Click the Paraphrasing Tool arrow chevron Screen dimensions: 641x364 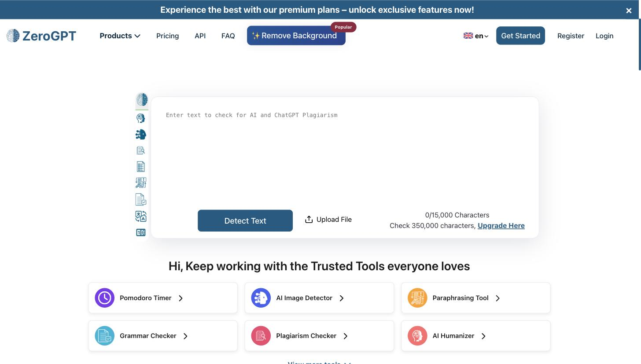(x=498, y=298)
